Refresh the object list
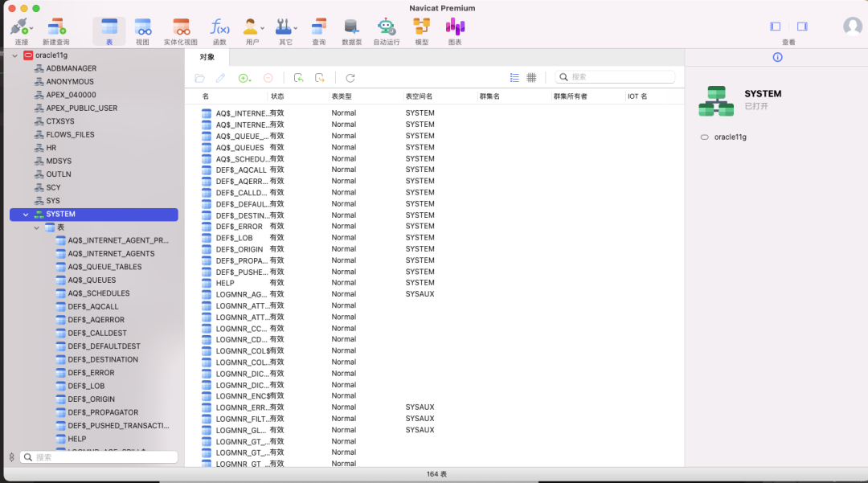The height and width of the screenshot is (483, 868). (x=350, y=78)
